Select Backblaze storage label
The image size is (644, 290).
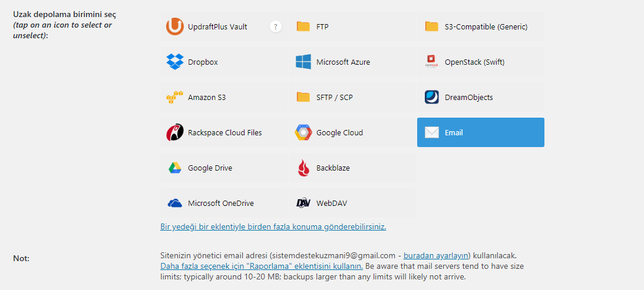click(333, 168)
